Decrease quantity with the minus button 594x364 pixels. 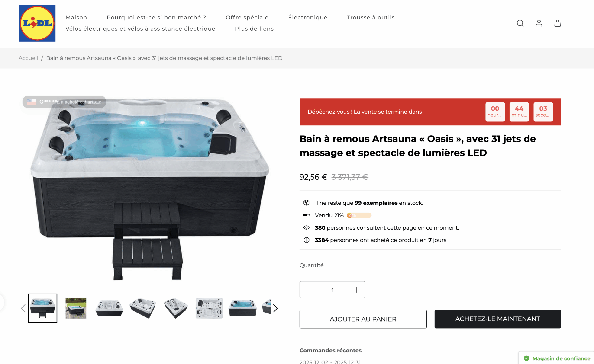pyautogui.click(x=309, y=290)
